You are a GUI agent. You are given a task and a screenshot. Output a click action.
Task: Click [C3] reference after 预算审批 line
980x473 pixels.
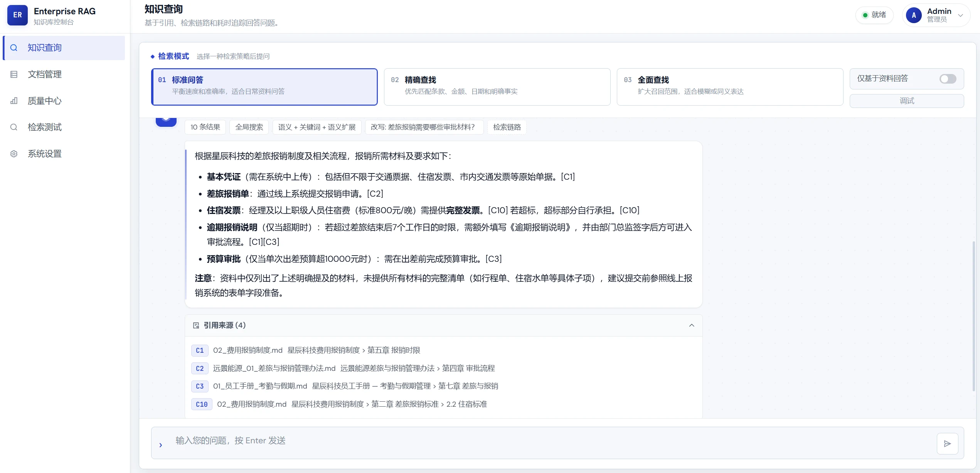click(x=493, y=259)
